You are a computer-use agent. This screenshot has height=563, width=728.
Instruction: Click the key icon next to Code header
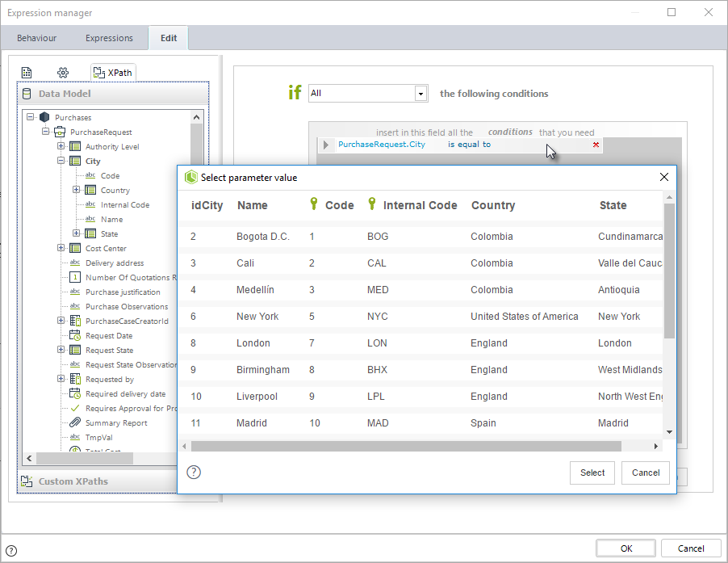click(x=314, y=204)
